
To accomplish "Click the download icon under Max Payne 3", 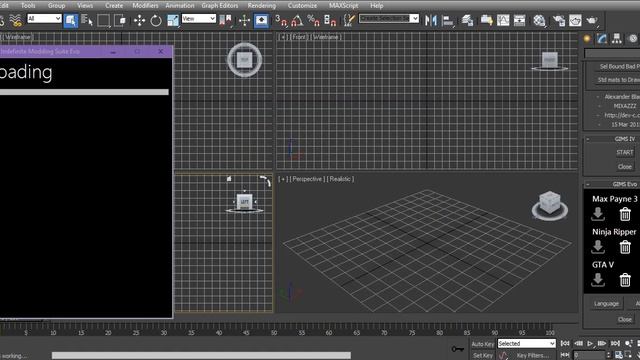I will click(598, 213).
